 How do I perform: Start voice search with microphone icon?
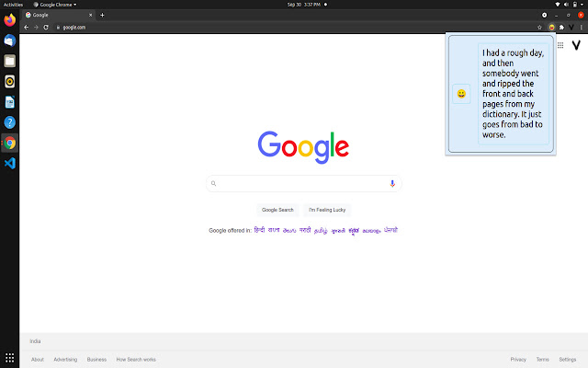click(x=392, y=183)
